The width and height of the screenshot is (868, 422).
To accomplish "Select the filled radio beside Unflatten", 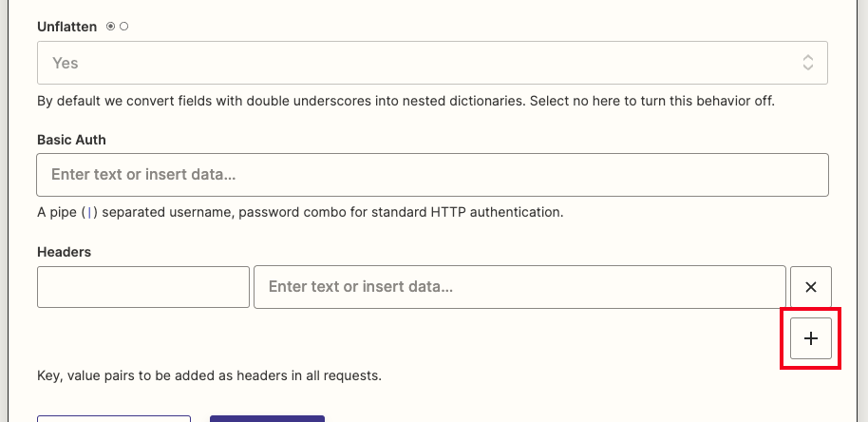I will pos(111,27).
